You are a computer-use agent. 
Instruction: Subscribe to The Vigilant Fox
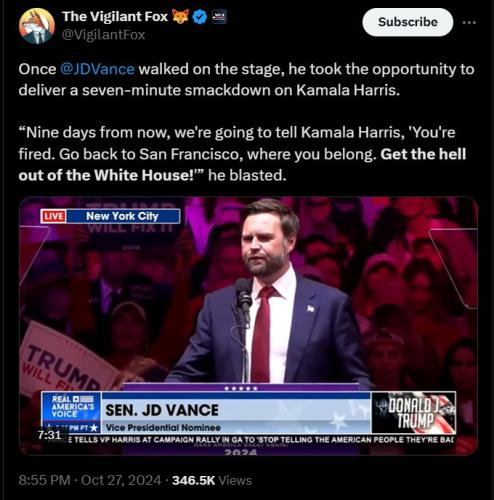408,22
